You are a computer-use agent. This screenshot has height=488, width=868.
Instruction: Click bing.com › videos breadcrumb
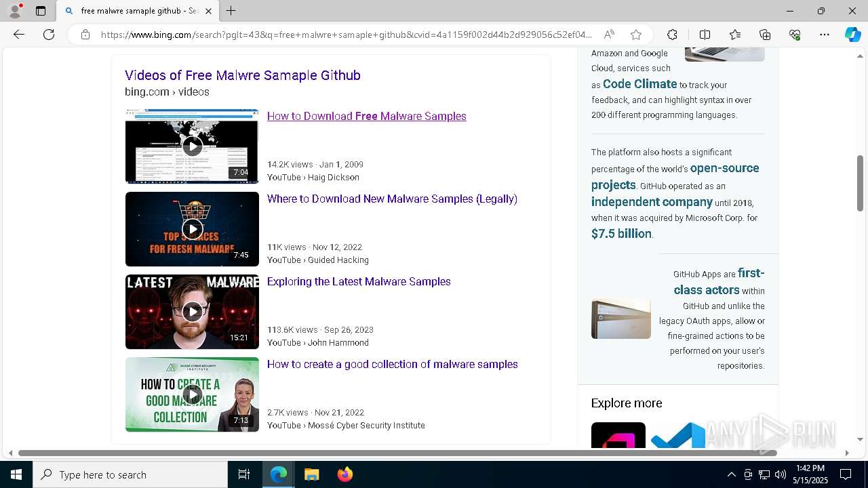(167, 91)
